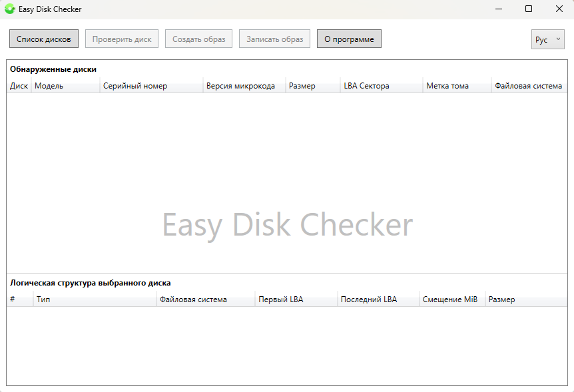Open the О программе dialog

[x=349, y=39]
